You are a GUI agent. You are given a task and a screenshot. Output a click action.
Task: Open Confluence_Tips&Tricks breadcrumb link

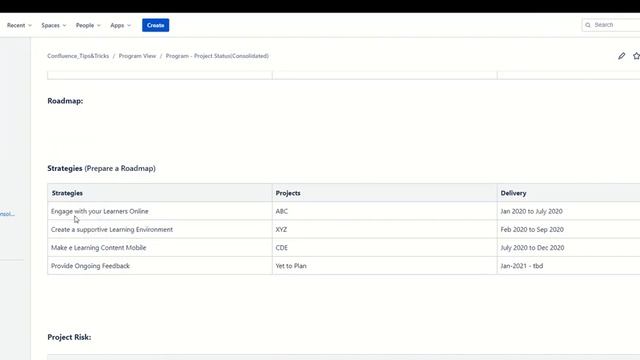(x=78, y=56)
